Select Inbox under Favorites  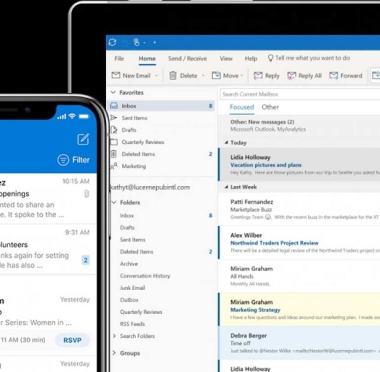162,106
